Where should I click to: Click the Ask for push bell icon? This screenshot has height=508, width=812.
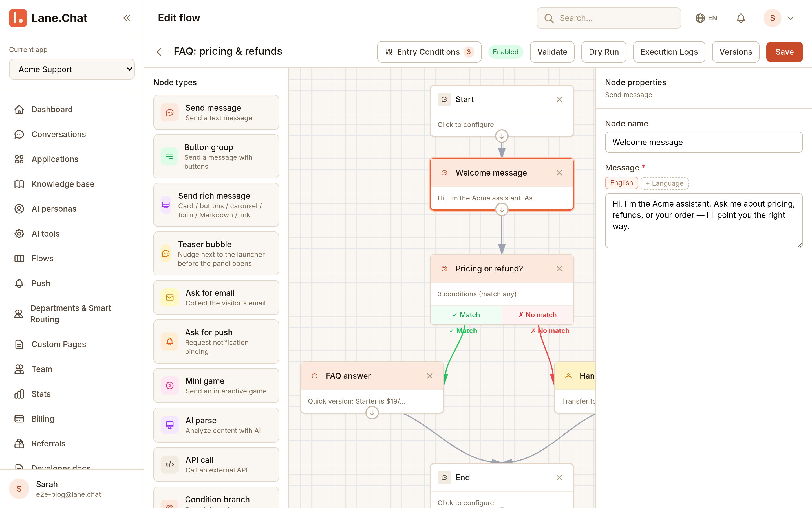[x=169, y=341]
